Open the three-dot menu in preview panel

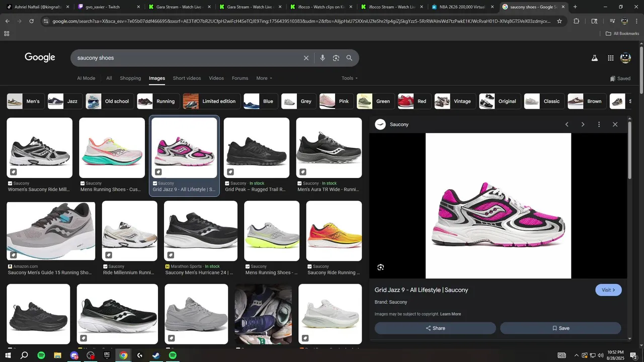point(599,124)
